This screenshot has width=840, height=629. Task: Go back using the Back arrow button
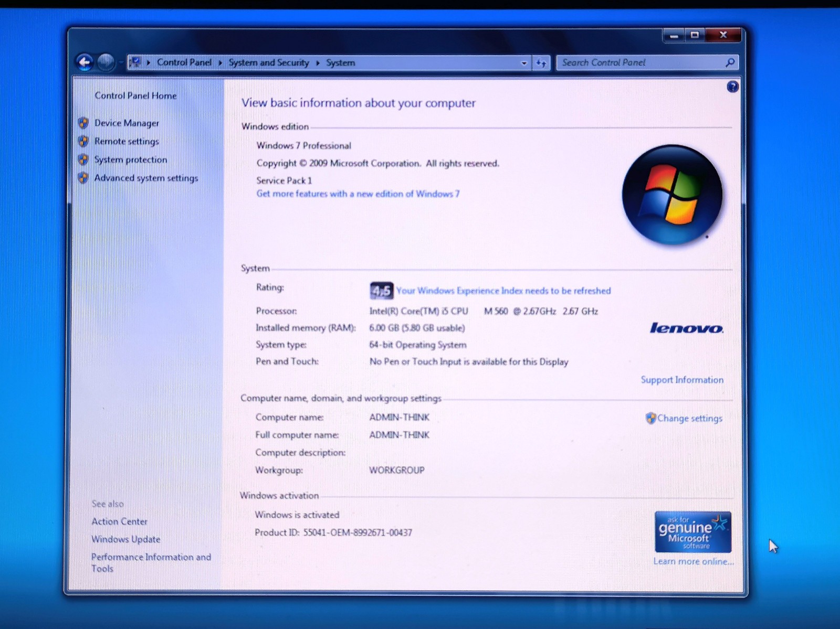coord(85,62)
